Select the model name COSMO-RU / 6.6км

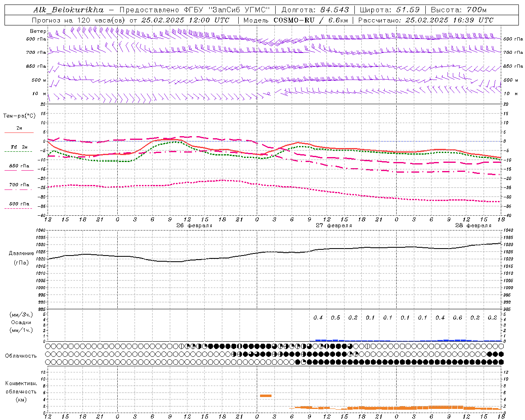(311, 20)
